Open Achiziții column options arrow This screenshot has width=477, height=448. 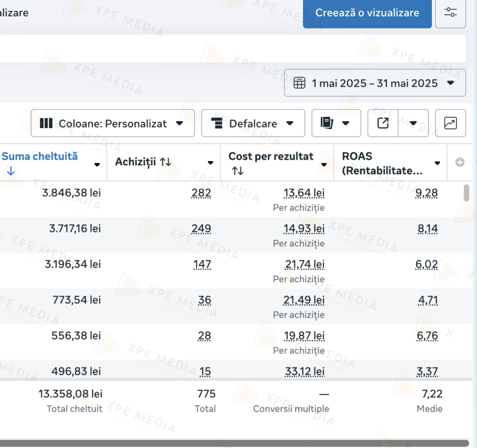(x=210, y=163)
